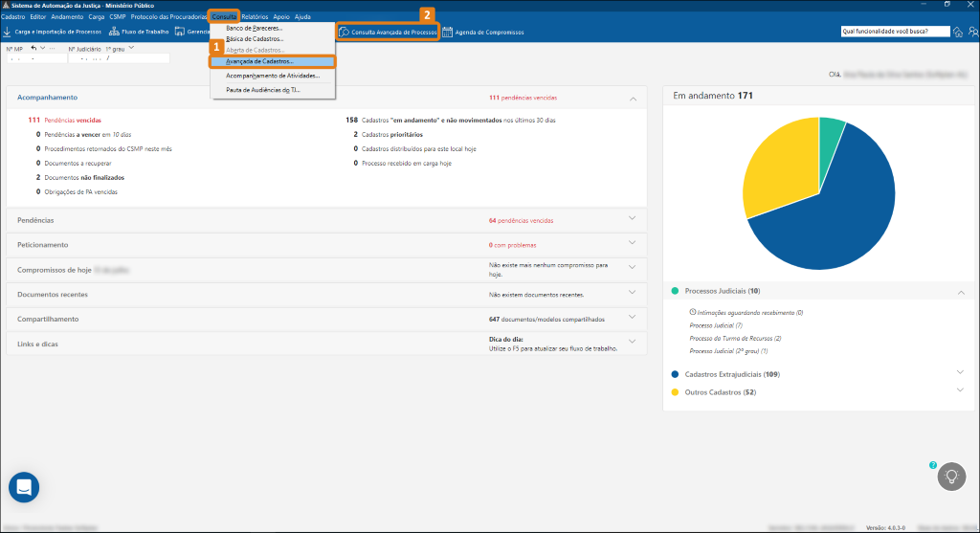Expand the Cadastros Extrajudiciais group
This screenshot has height=533, width=980.
click(960, 372)
